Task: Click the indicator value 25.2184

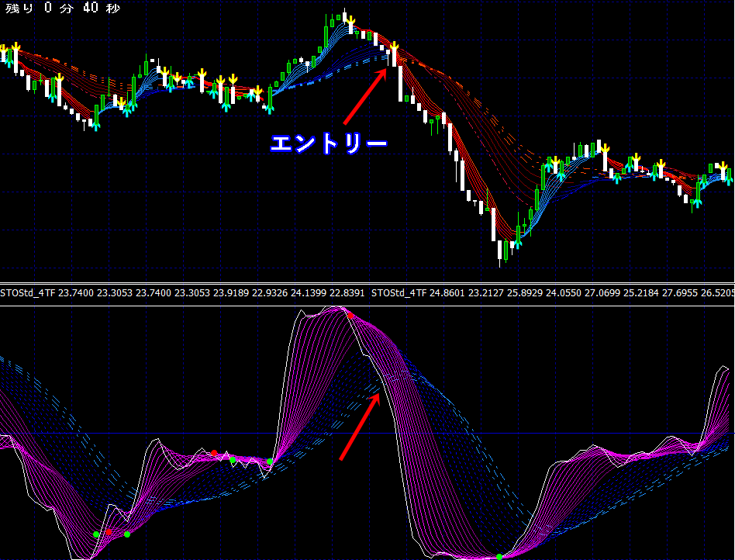Action: (x=640, y=293)
